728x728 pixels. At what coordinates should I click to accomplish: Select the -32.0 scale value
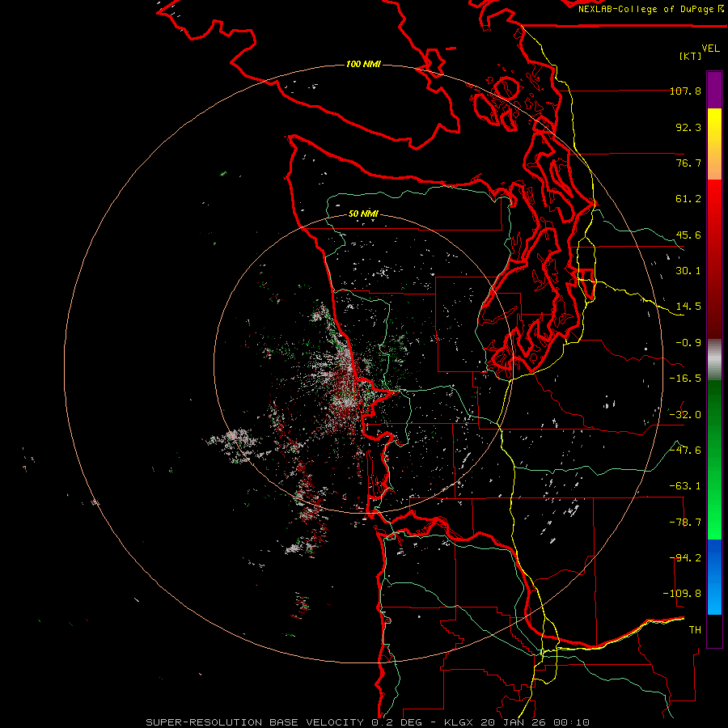685,415
